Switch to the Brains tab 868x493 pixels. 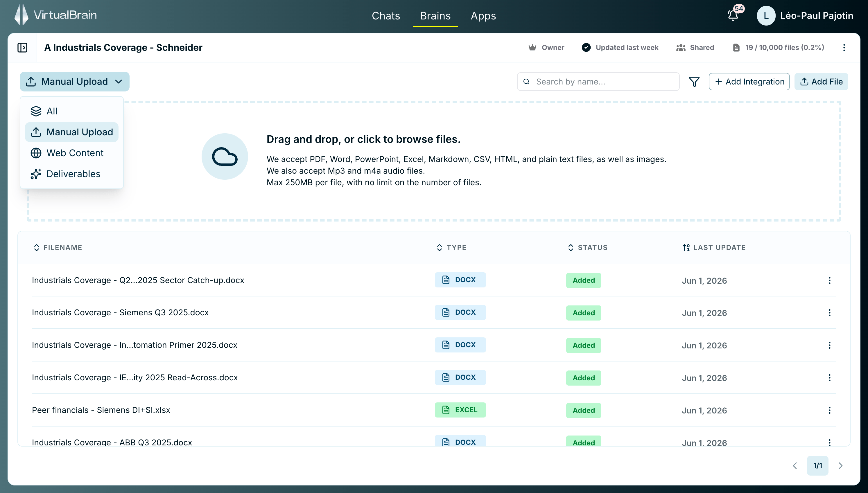pos(435,16)
